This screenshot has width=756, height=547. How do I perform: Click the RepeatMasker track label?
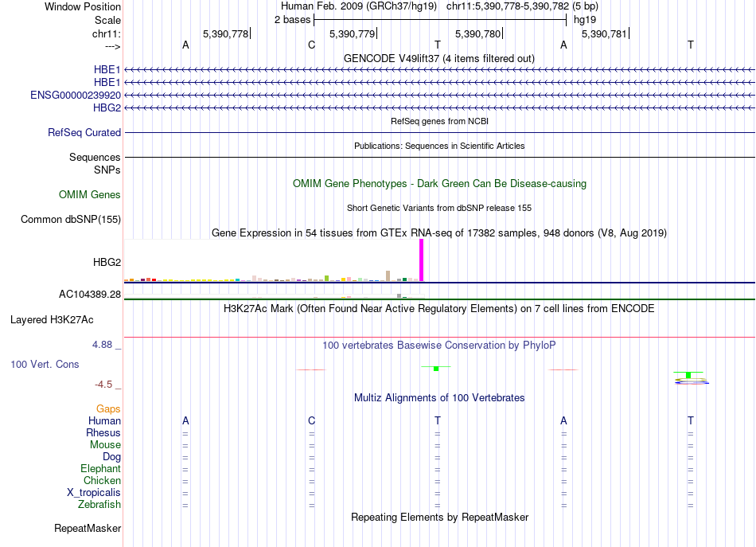tap(88, 529)
